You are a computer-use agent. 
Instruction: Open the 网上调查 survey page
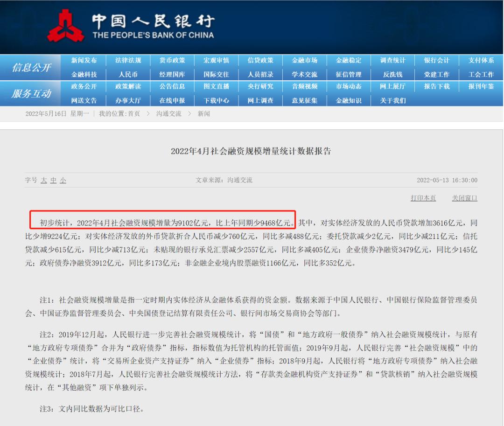261,100
